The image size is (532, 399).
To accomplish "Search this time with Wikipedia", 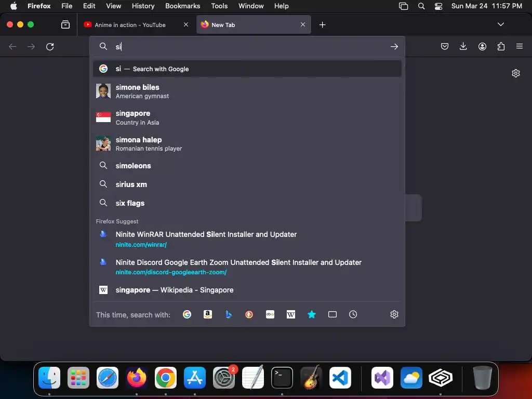I will 291,314.
